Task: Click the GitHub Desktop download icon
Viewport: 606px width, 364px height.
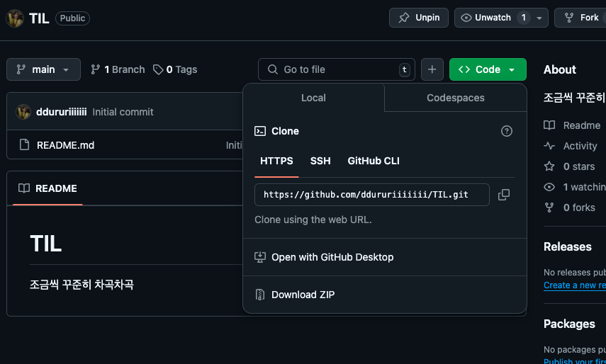Action: 260,257
